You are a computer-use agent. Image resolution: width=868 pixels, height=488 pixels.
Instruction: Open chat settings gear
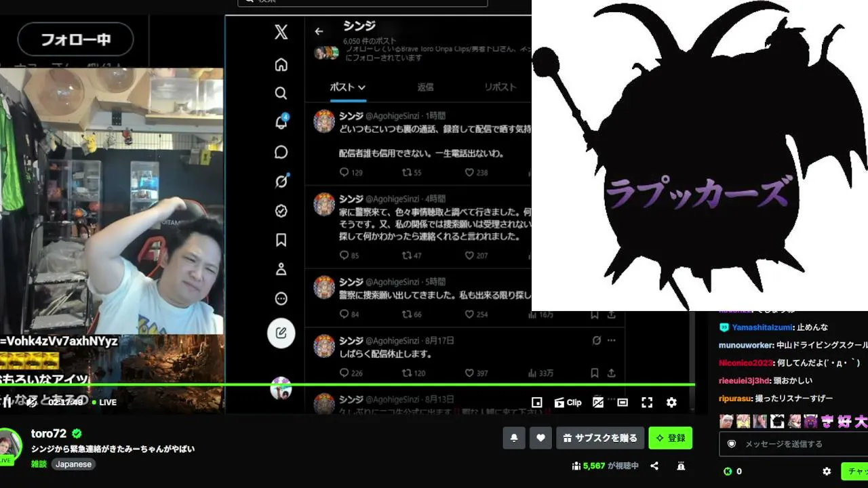pyautogui.click(x=827, y=471)
